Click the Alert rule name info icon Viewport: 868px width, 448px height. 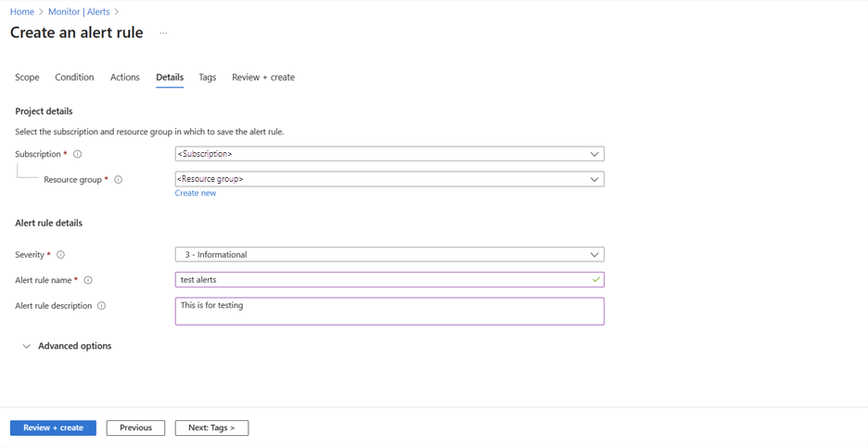click(88, 280)
